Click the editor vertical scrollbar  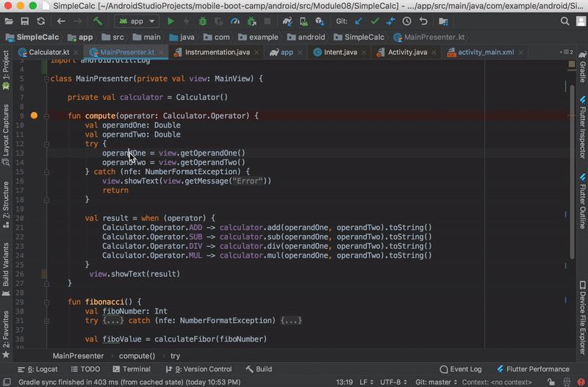572,172
